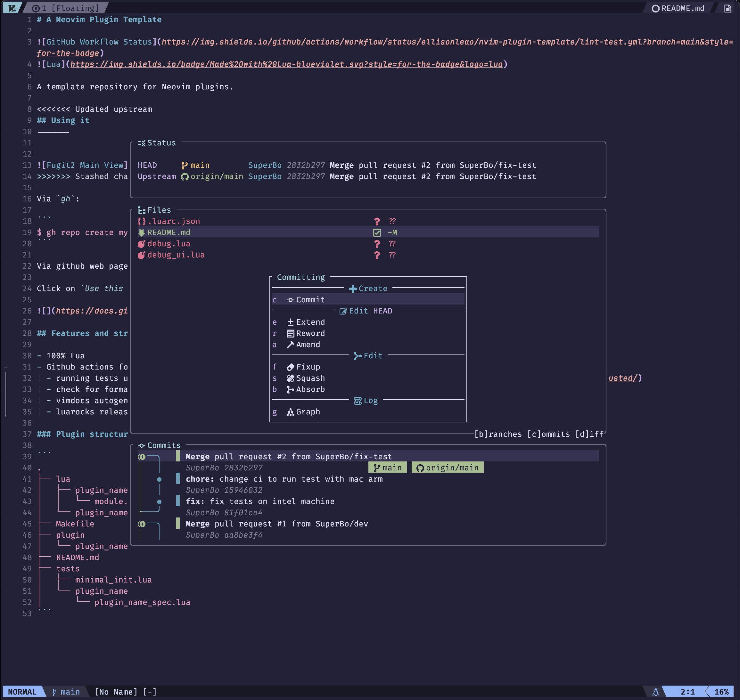This screenshot has height=700, width=740.
Task: Choose Amend in the Edit HEAD section
Action: pyautogui.click(x=308, y=345)
